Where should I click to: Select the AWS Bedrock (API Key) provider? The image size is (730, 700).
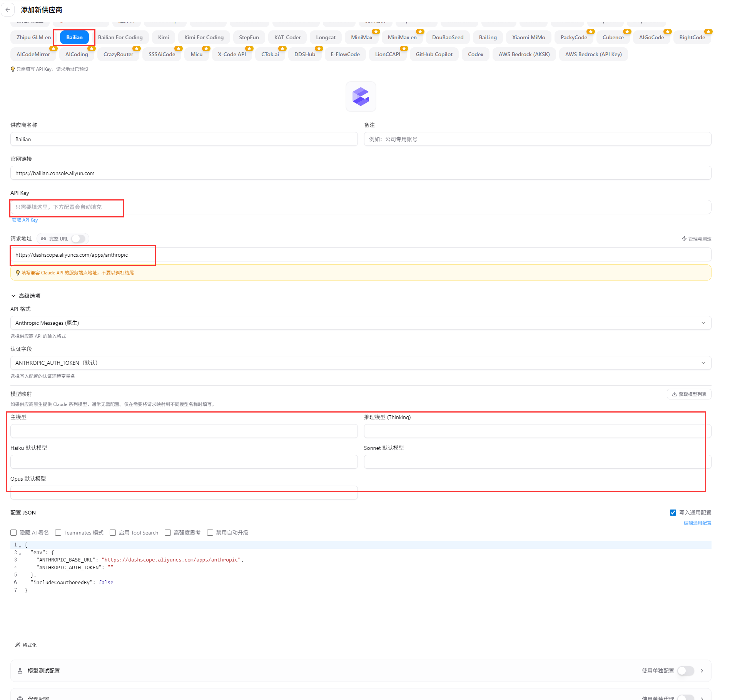pyautogui.click(x=593, y=54)
